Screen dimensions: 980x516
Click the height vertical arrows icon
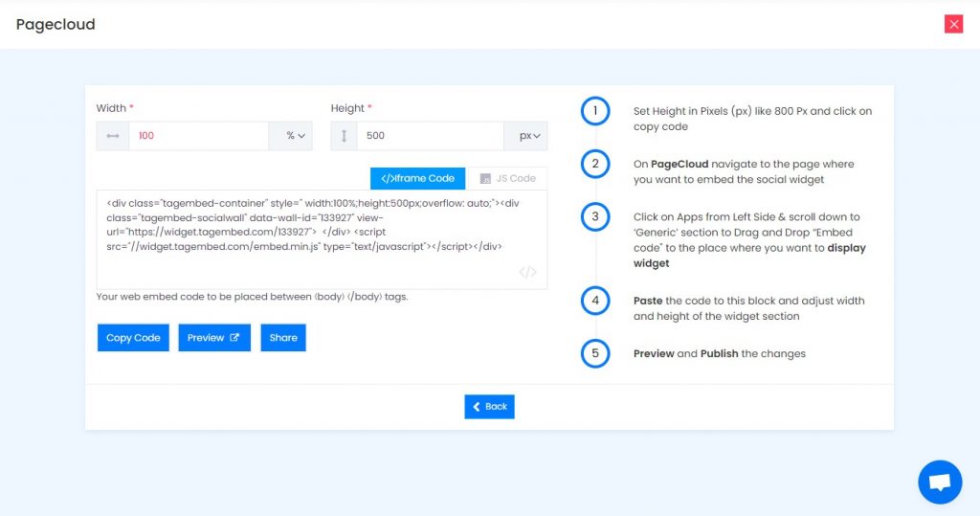coord(344,136)
